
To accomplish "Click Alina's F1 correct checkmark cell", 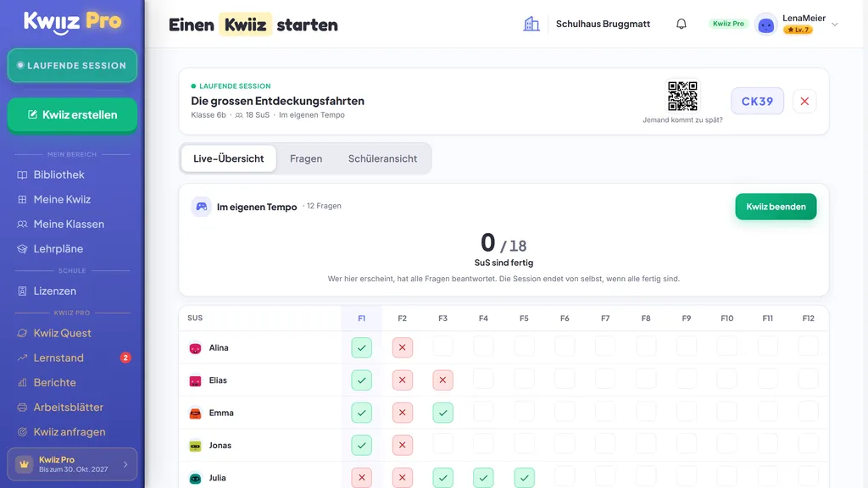I will click(x=361, y=348).
